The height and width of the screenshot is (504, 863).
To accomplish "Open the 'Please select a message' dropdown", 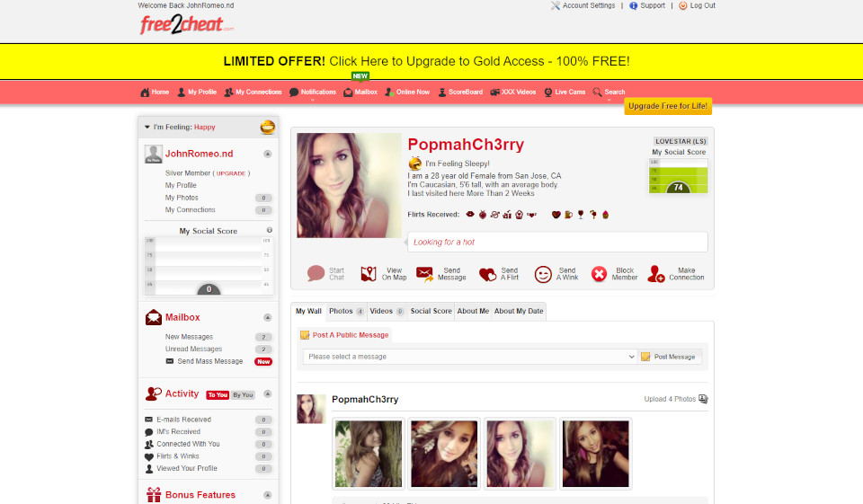I will coord(469,357).
